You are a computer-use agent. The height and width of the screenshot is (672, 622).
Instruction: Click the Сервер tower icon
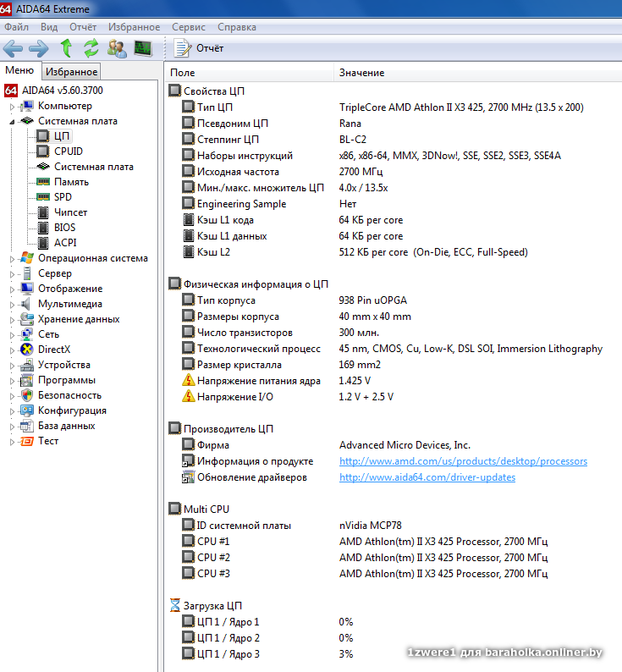27,273
